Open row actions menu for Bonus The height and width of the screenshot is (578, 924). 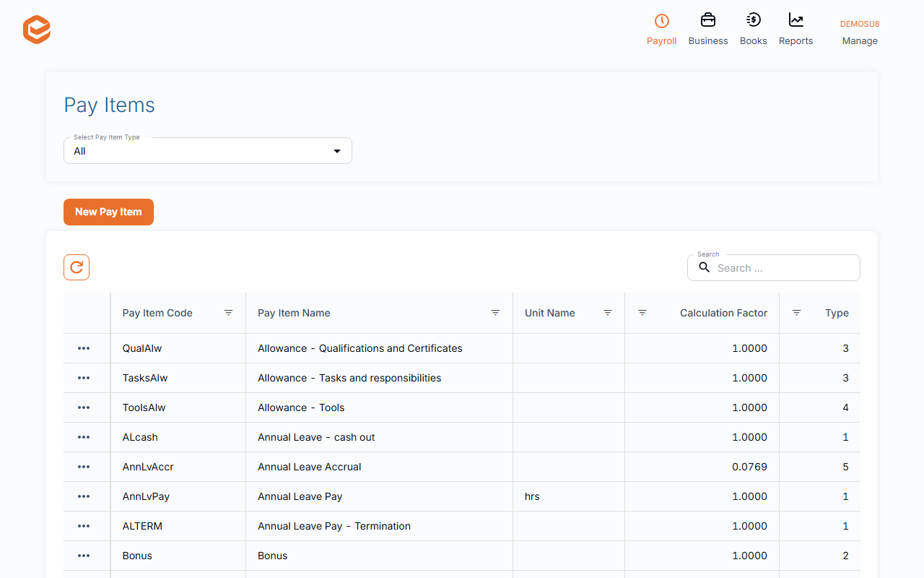84,556
